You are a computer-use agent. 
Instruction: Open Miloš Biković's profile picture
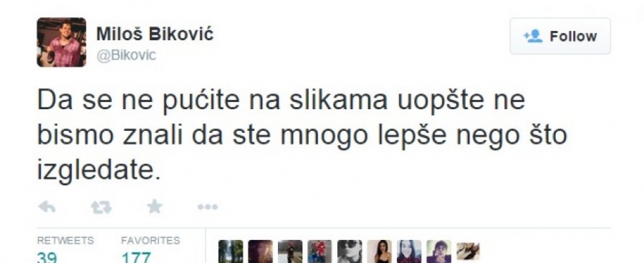pos(62,42)
